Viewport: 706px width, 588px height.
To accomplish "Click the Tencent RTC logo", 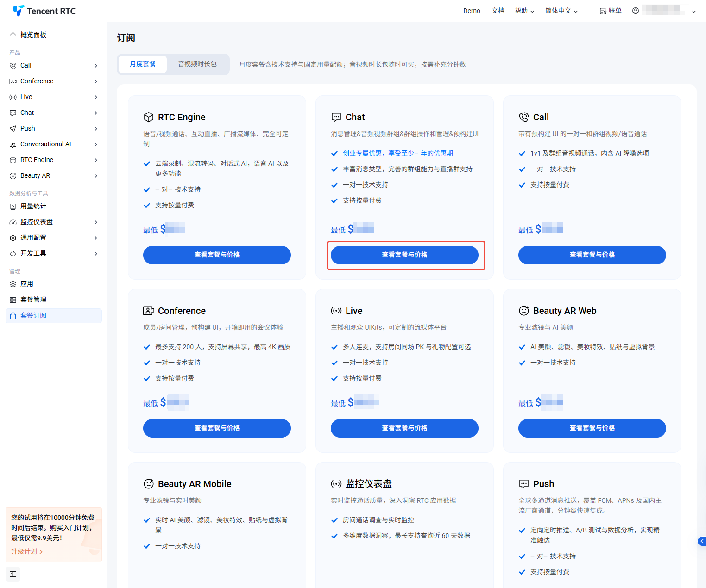I will click(44, 11).
